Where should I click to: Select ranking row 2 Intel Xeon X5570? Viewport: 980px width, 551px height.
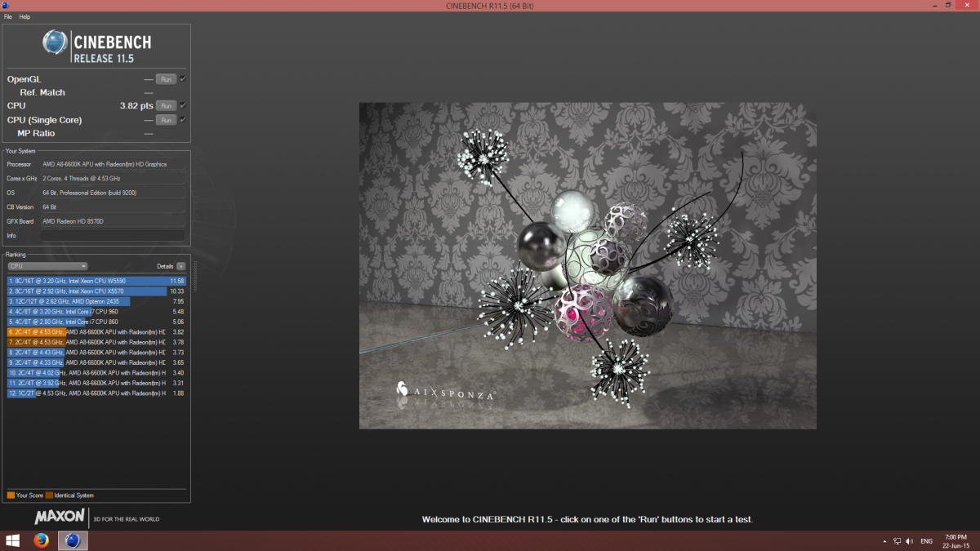pos(97,291)
